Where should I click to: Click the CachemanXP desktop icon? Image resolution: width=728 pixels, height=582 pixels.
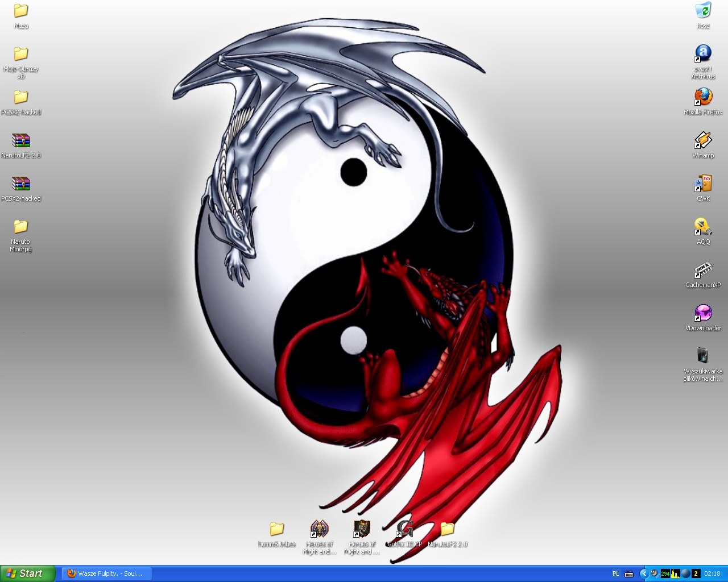pos(703,270)
